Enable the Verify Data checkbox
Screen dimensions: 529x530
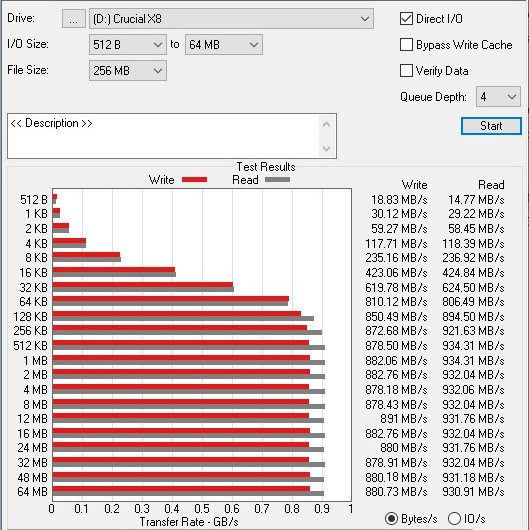pos(406,71)
